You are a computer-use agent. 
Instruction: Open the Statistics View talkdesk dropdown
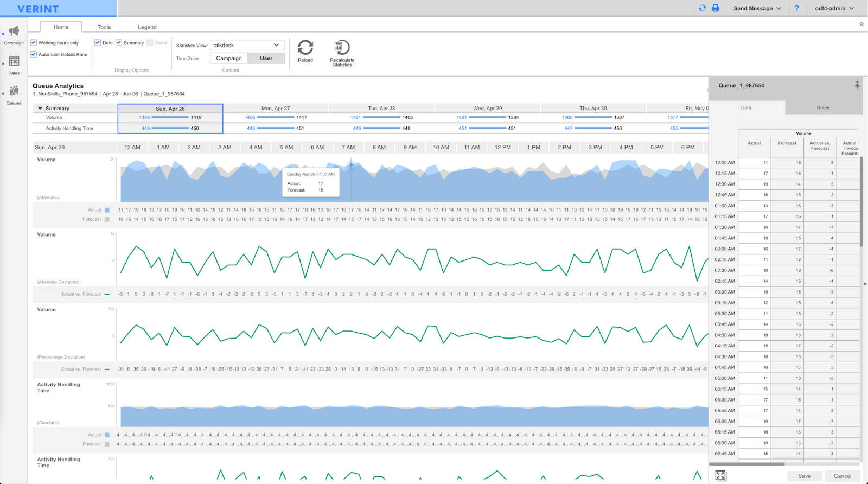(247, 45)
